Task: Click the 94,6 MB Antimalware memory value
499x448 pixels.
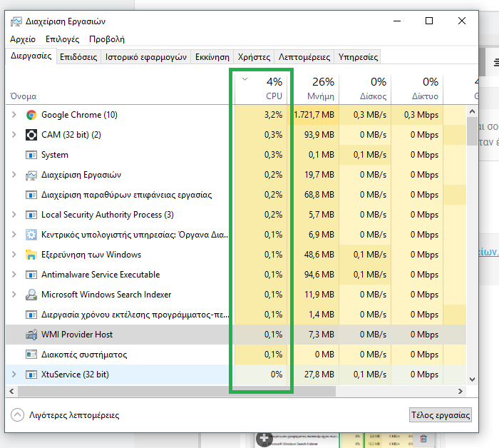Action: (x=319, y=275)
